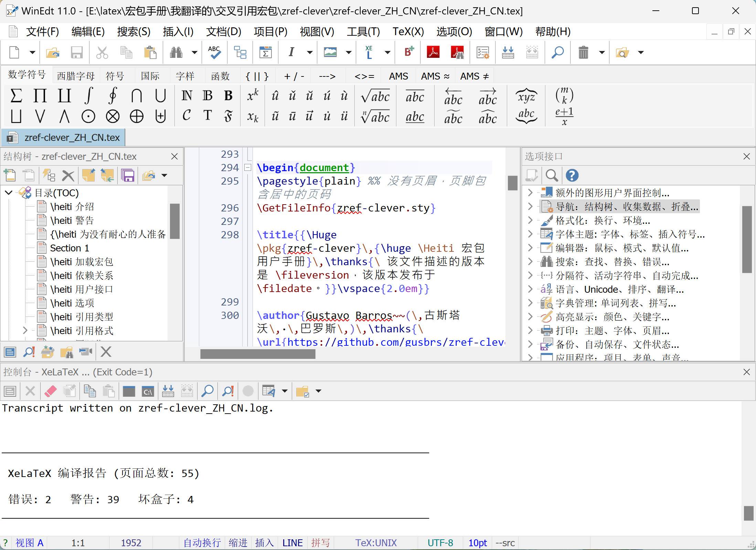Screen dimensions: 756x550
Task: Select \heiti 加载宏包 in structure tree
Action: [x=82, y=262]
